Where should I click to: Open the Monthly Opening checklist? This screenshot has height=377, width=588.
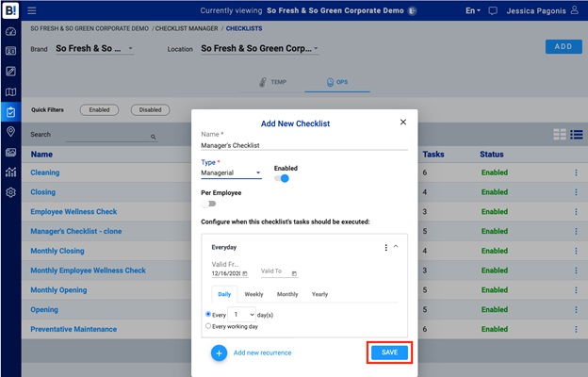pos(58,290)
